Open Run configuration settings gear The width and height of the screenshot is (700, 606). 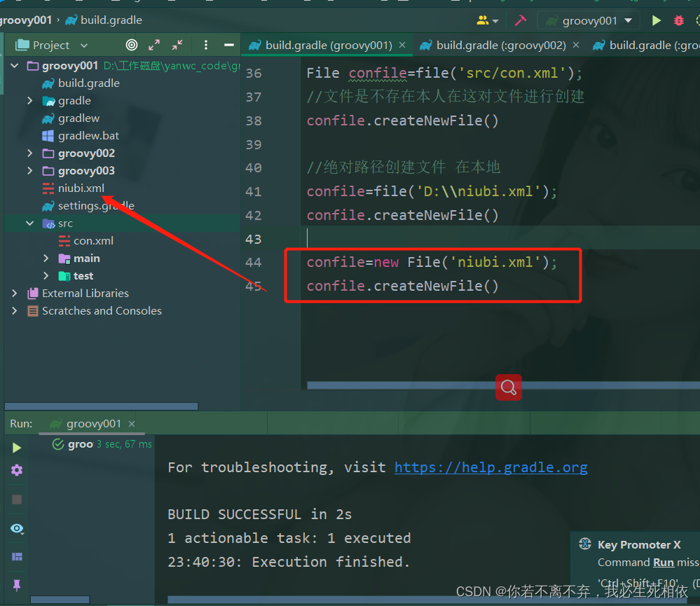16,470
